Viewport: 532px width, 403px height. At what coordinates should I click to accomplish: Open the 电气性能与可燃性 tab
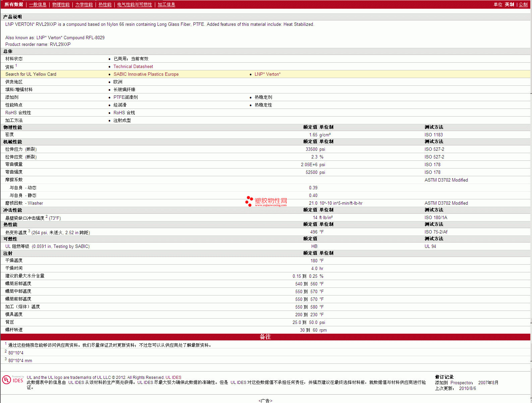click(134, 5)
